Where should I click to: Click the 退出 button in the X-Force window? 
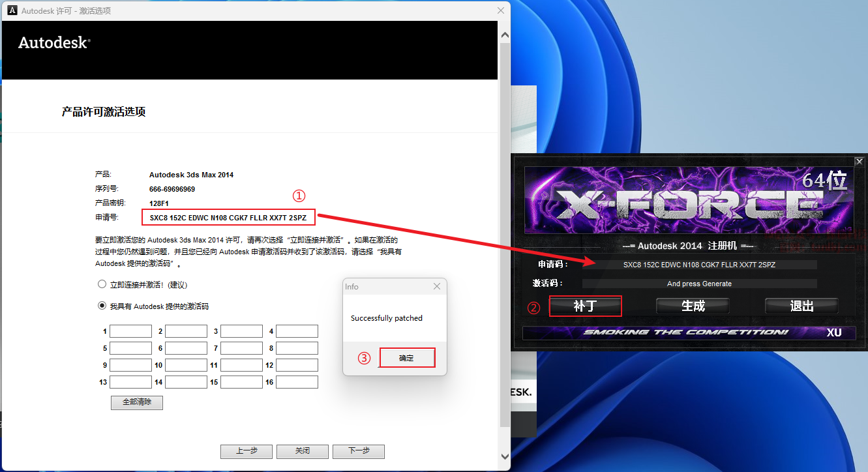pos(801,306)
